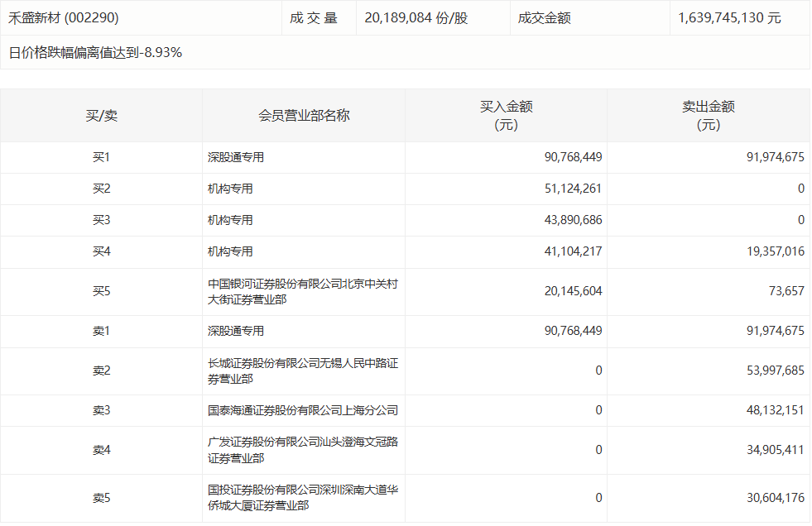Select 深股通专用 in the 买1 row
The width and height of the screenshot is (812, 526).
(x=236, y=157)
